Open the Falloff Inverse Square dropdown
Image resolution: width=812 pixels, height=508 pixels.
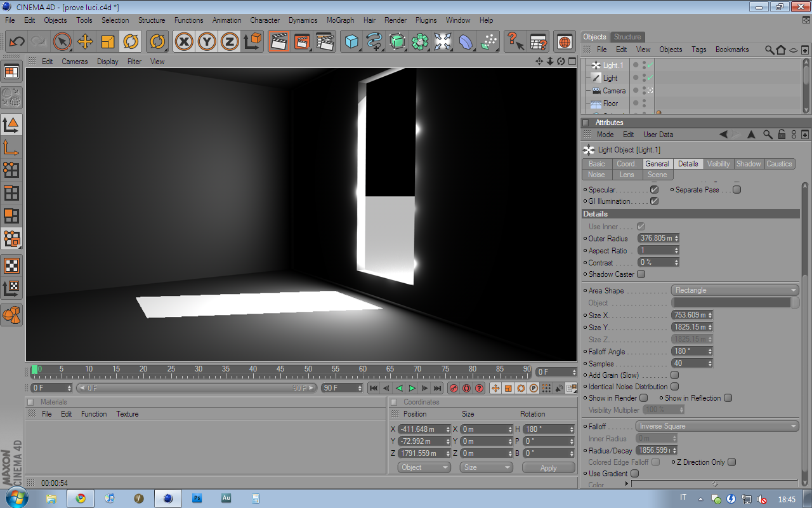(x=717, y=426)
